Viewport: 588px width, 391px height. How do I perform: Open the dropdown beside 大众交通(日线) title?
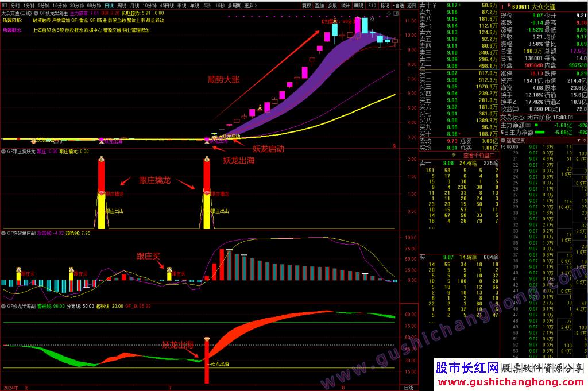36,13
